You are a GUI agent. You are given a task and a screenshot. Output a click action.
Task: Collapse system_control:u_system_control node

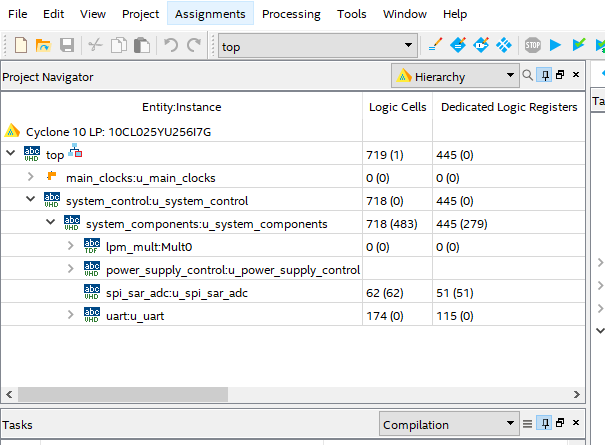tap(30, 199)
